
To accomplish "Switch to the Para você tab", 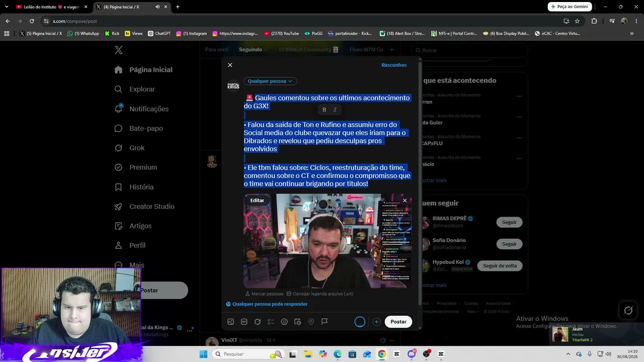I will pos(217,50).
